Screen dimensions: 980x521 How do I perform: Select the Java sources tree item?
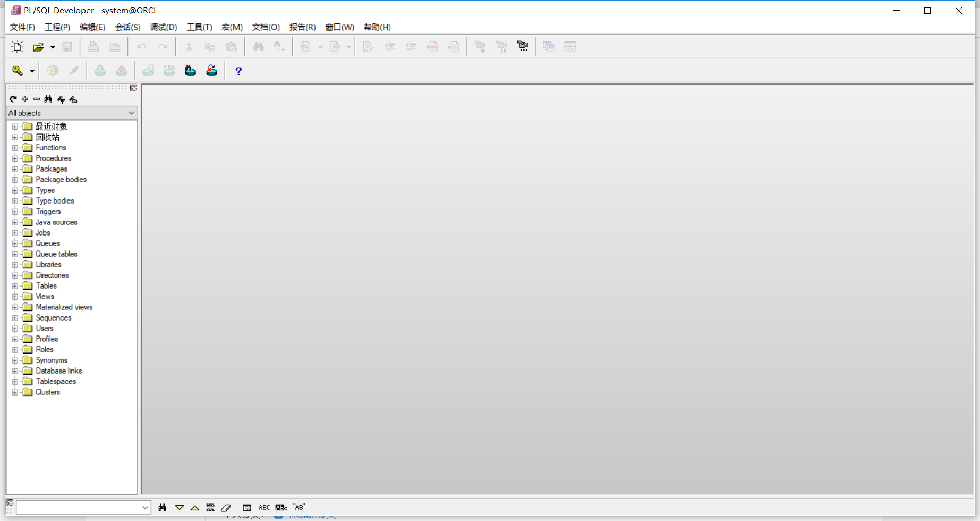coord(56,222)
